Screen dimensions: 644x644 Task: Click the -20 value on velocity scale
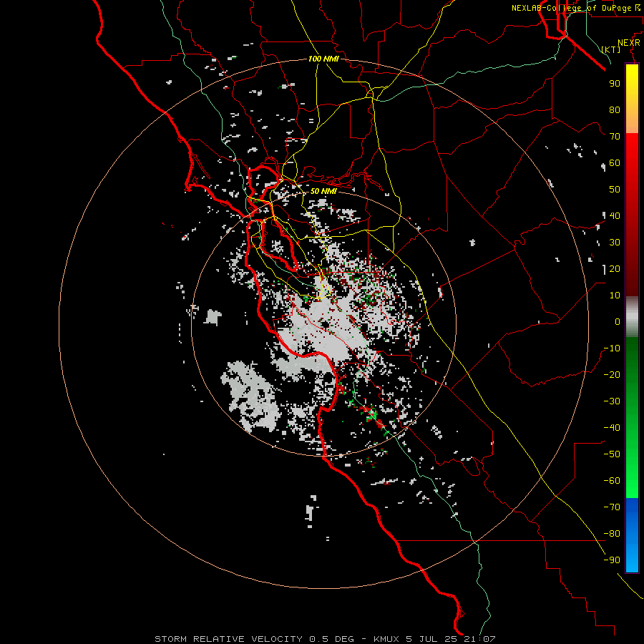(x=612, y=374)
